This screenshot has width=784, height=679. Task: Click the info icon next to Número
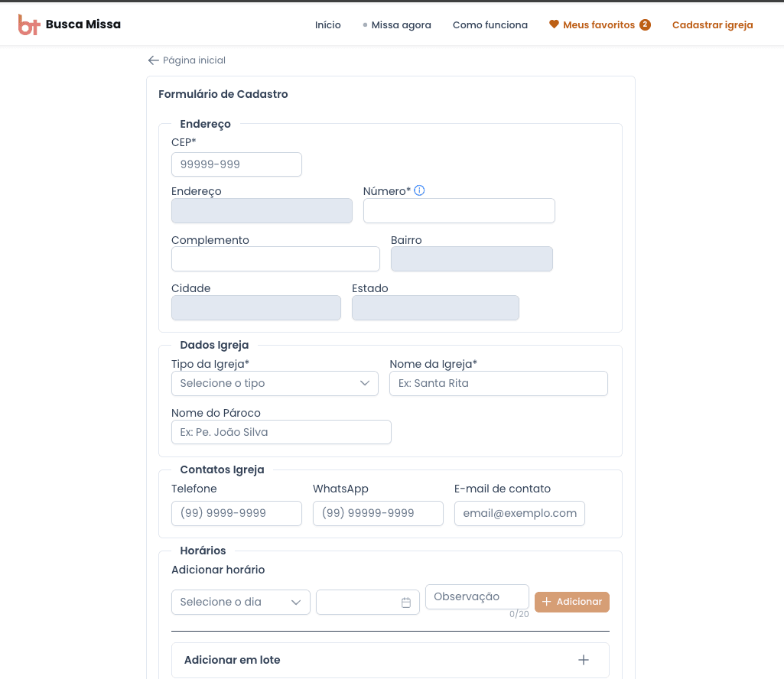[419, 190]
